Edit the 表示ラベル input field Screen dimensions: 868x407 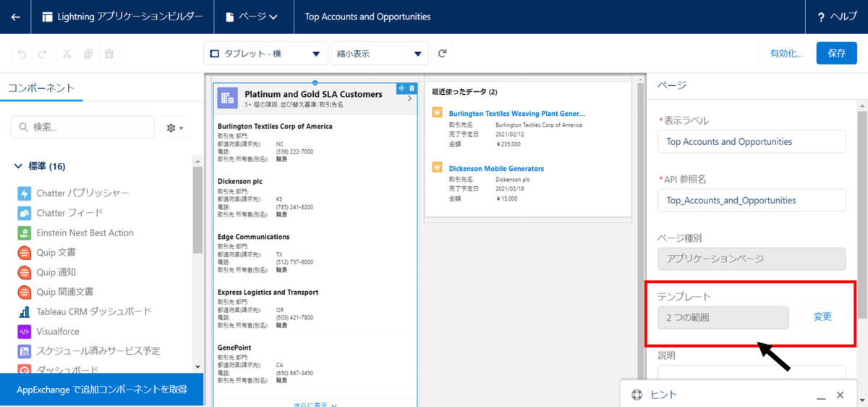click(752, 142)
